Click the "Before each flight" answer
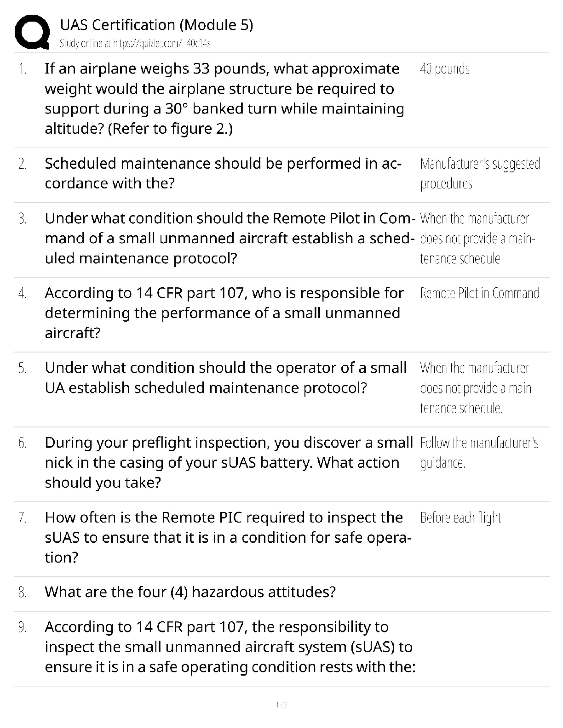 [x=460, y=518]
